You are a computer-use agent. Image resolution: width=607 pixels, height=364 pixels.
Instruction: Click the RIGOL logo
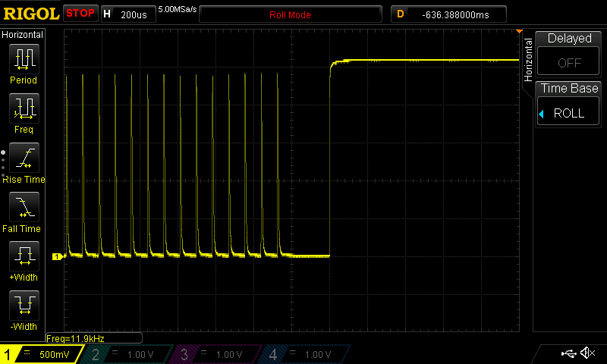click(x=30, y=14)
